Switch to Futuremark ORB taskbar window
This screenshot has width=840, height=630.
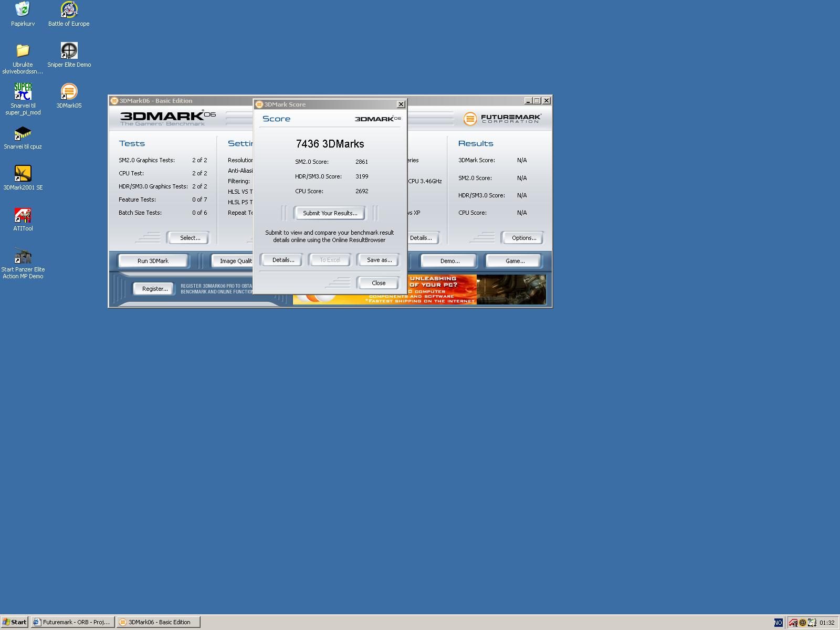coord(72,622)
